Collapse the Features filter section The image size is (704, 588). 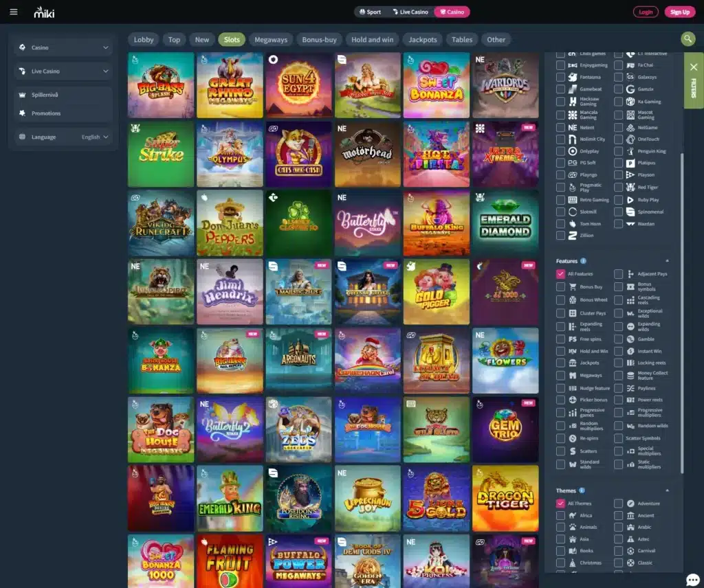[x=667, y=261]
